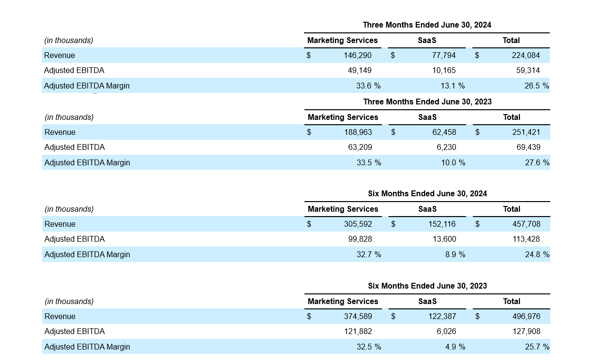590x364 pixels.
Task: Select the margin value 26.5 %
Action: (537, 86)
